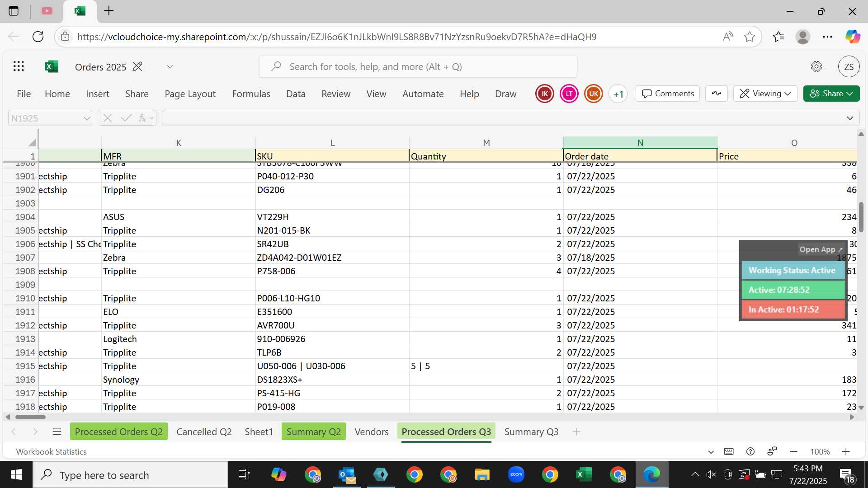This screenshot has height=488, width=868.
Task: Switch to Vendors sheet tab
Action: 372,432
